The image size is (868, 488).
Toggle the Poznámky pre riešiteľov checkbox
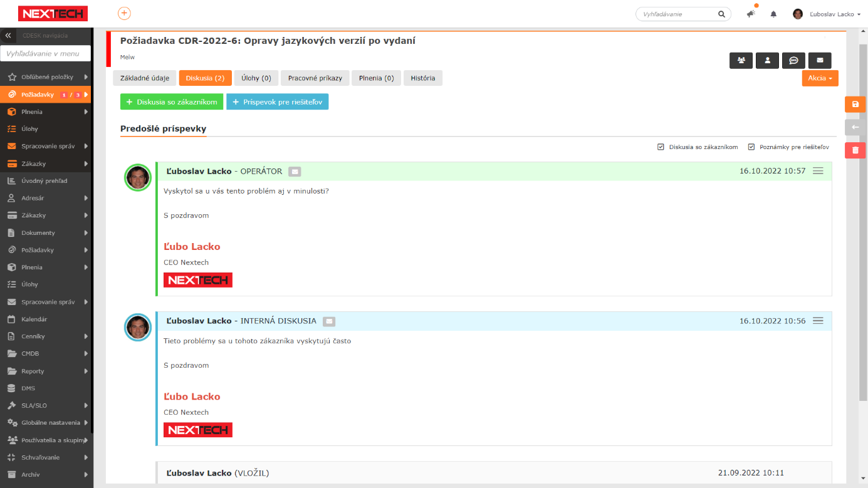(751, 147)
